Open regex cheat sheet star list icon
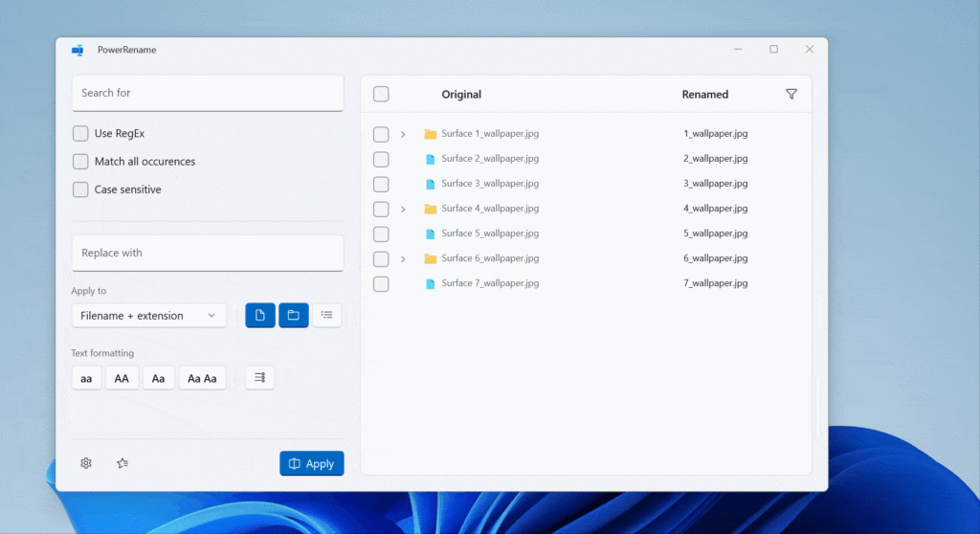 [x=122, y=463]
